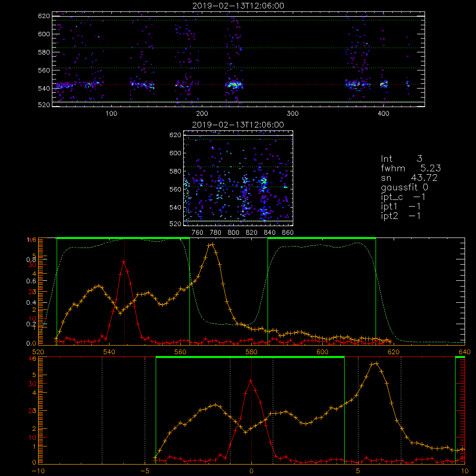Click the 'ipt2 -1' entry

(x=400, y=216)
